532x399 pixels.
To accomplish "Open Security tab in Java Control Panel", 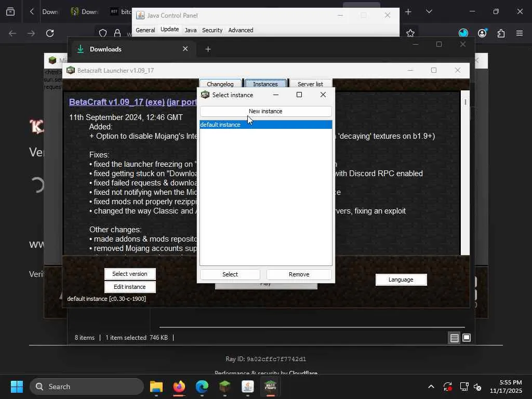I will point(212,30).
